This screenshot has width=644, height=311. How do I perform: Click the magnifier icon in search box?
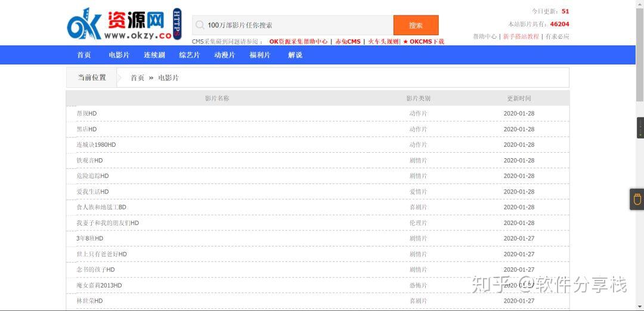(200, 25)
